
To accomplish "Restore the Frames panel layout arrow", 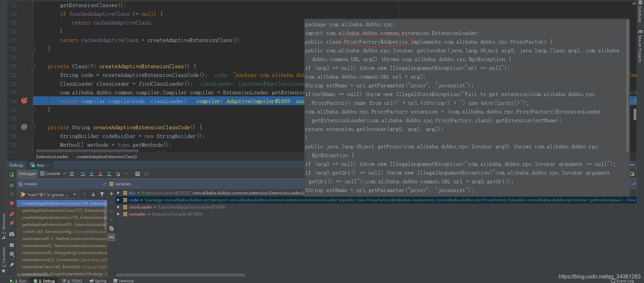I will pyautogui.click(x=104, y=184).
